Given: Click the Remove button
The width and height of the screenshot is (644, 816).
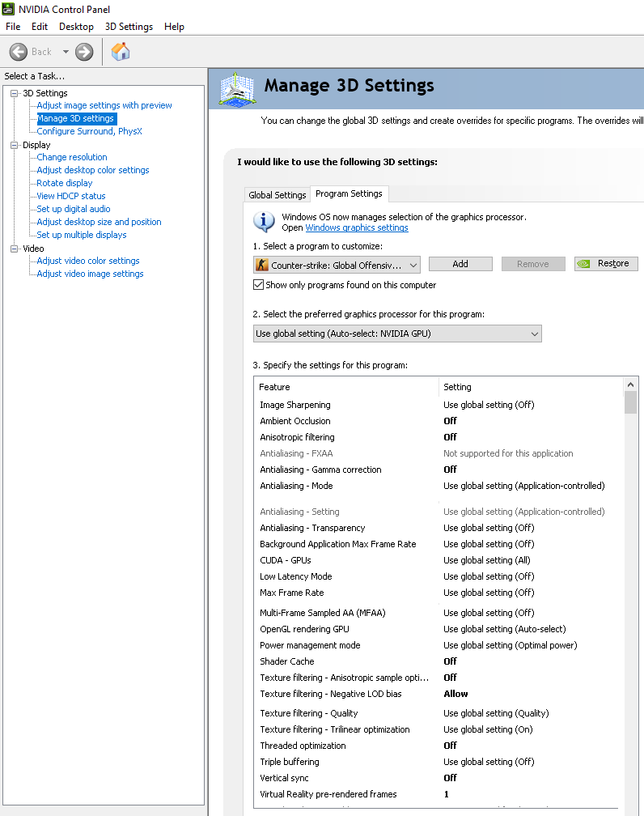Looking at the screenshot, I should pos(533,264).
